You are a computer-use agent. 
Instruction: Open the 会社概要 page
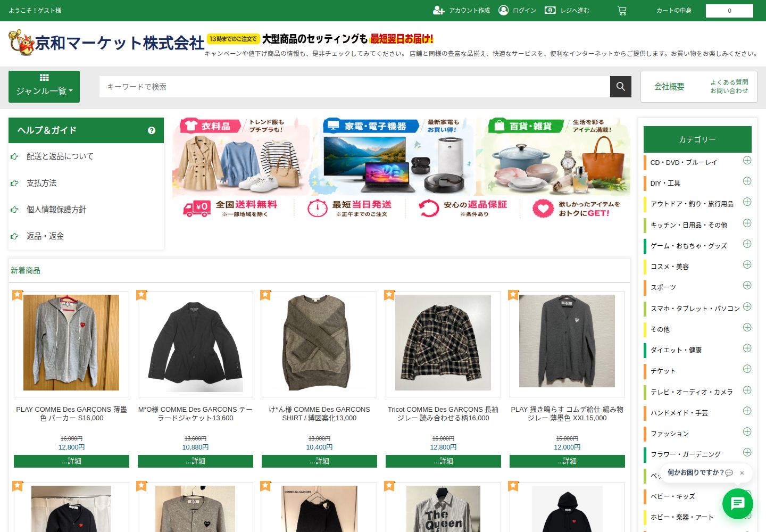pos(669,87)
